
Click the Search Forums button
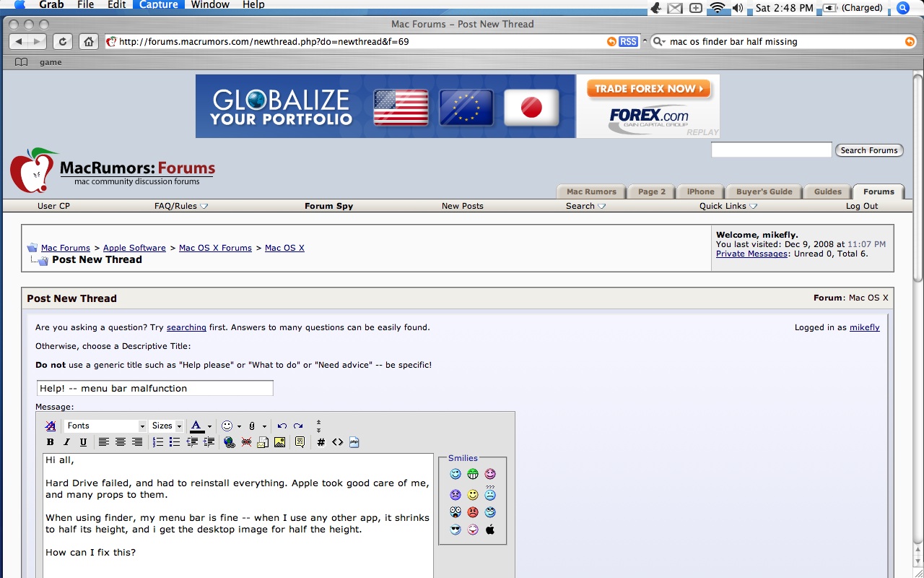[868, 150]
